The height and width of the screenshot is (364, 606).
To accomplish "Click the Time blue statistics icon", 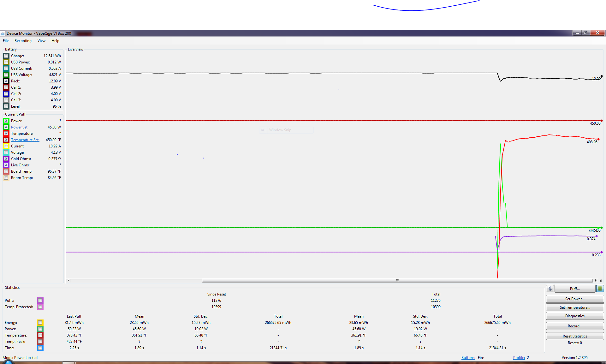I will [40, 348].
